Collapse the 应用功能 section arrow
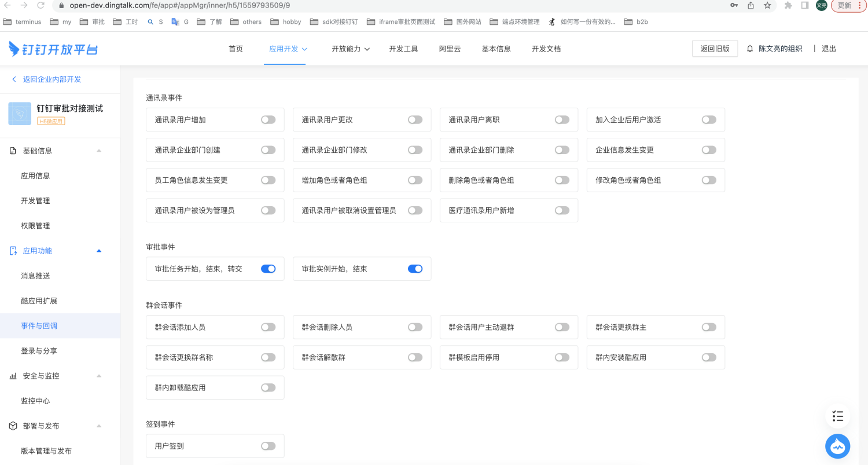The image size is (868, 465). click(x=99, y=251)
